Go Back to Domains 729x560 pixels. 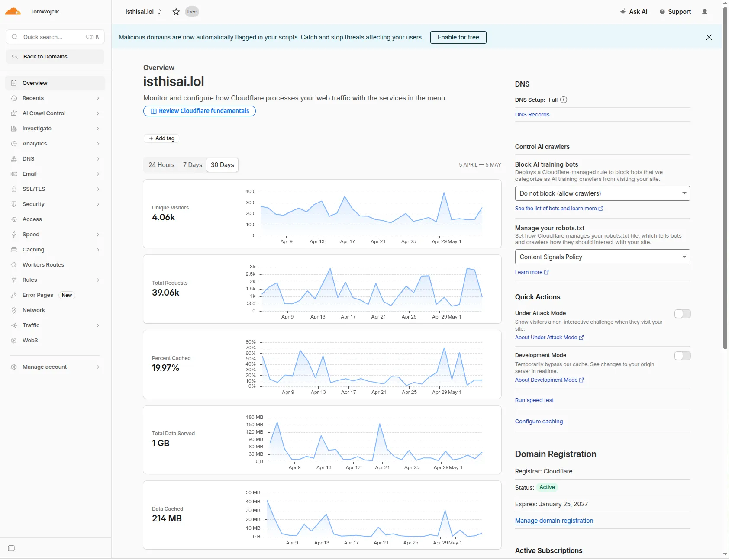coord(55,57)
